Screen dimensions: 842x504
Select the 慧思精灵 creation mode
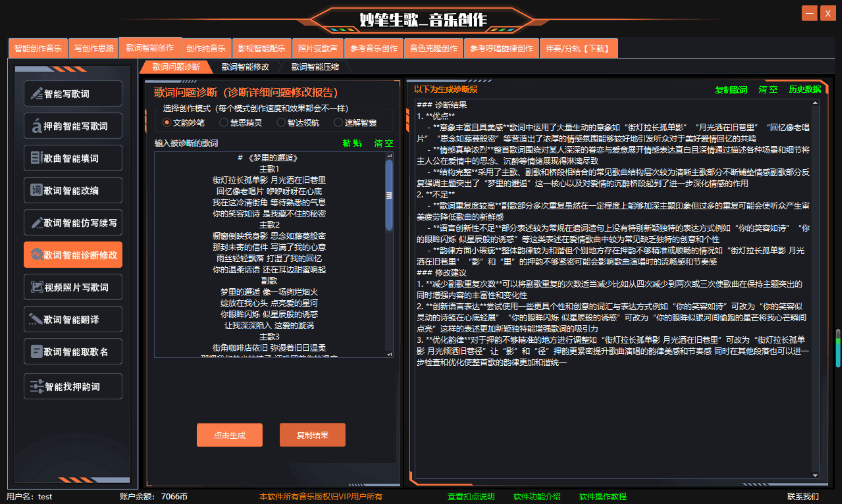coord(224,123)
